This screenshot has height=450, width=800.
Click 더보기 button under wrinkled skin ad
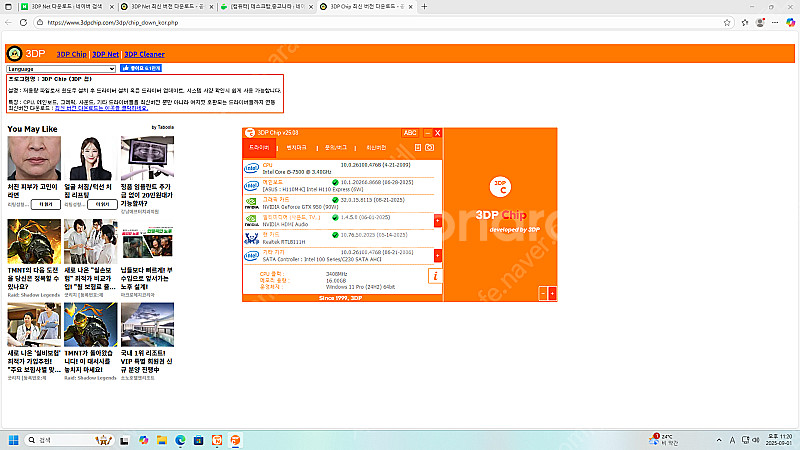click(46, 204)
